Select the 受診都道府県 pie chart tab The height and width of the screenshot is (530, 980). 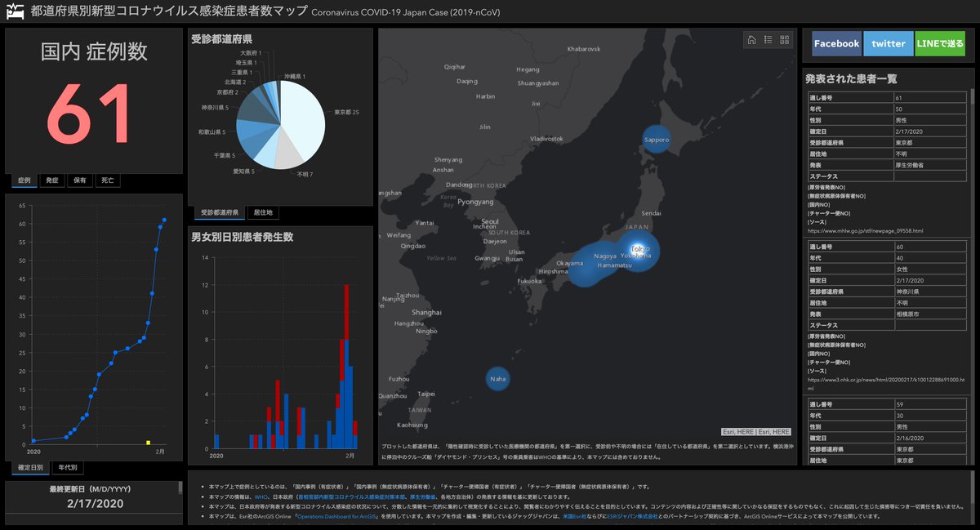219,212
